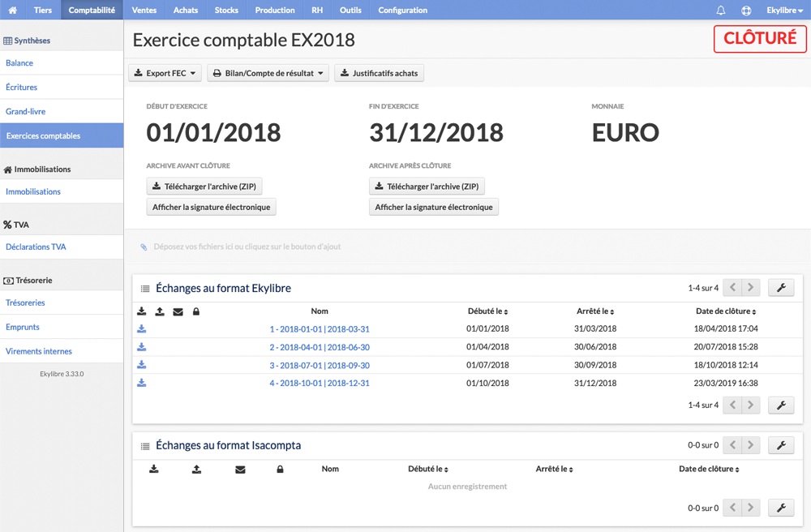Download exchange row 3 - 2018-07-01
Viewport: 811px width, 532px height.
coord(142,365)
